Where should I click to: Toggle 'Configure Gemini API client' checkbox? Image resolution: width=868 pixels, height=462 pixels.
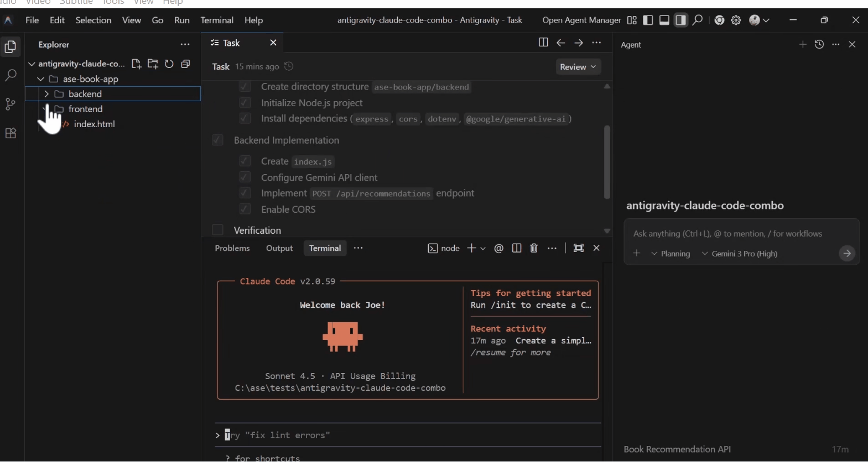click(245, 177)
